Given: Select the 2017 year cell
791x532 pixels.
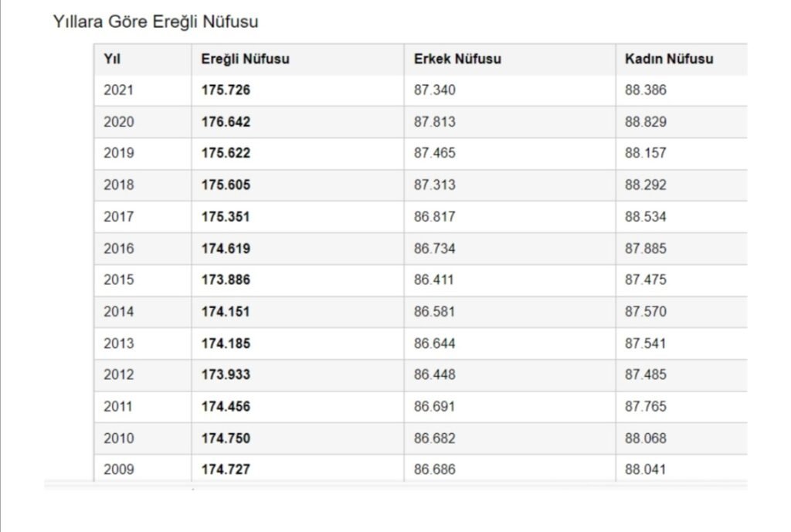Looking at the screenshot, I should point(118,217).
